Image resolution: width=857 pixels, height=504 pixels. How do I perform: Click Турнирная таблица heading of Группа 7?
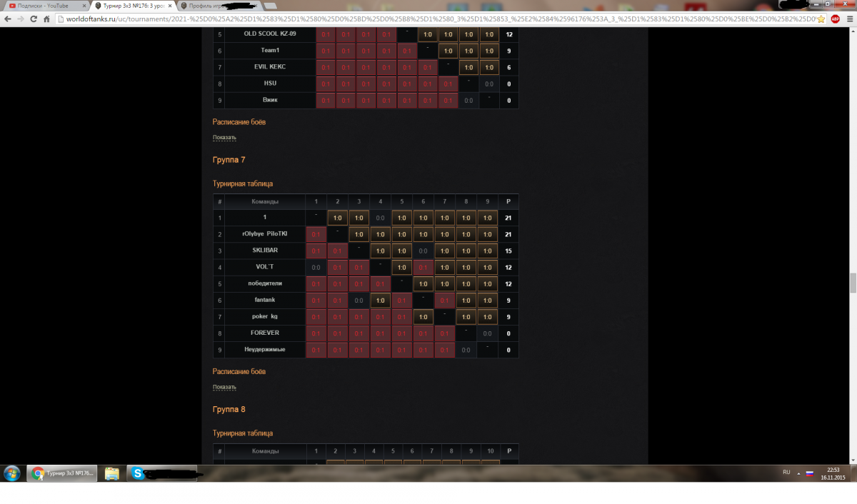coord(243,183)
